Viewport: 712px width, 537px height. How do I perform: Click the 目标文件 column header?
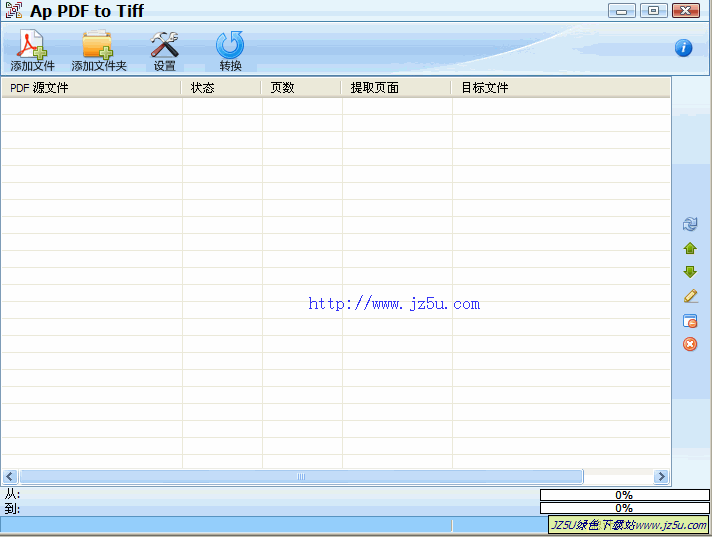tap(561, 88)
